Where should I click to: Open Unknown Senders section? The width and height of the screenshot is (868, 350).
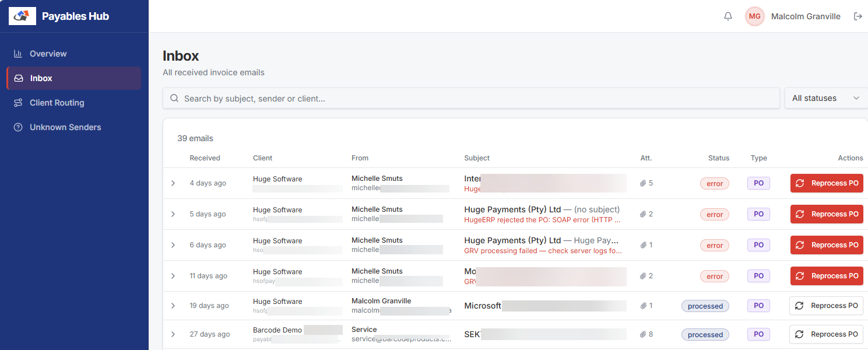(x=73, y=127)
